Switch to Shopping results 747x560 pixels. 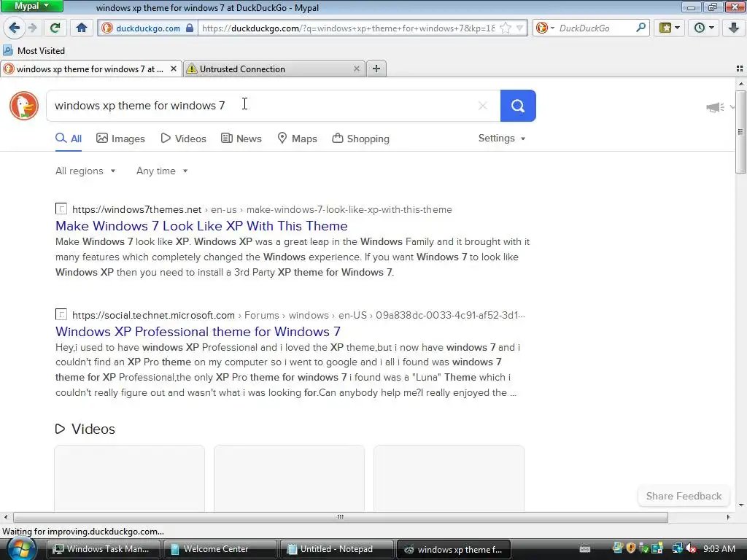360,139
